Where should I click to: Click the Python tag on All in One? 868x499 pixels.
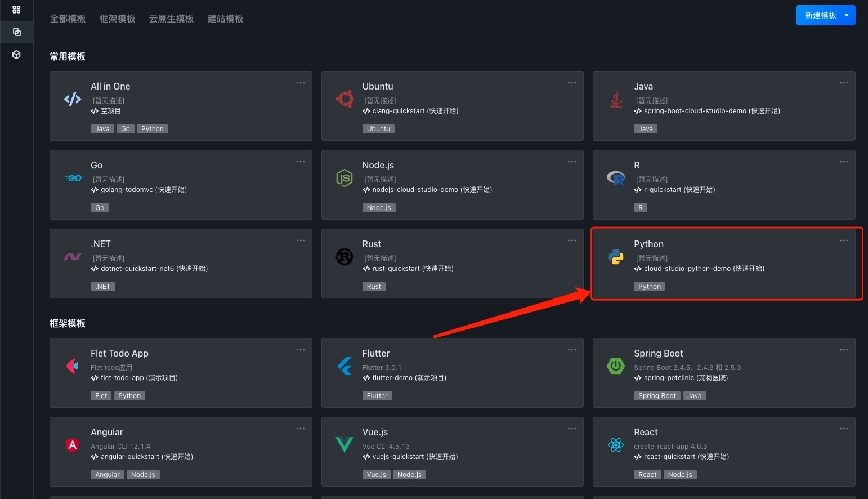(153, 129)
